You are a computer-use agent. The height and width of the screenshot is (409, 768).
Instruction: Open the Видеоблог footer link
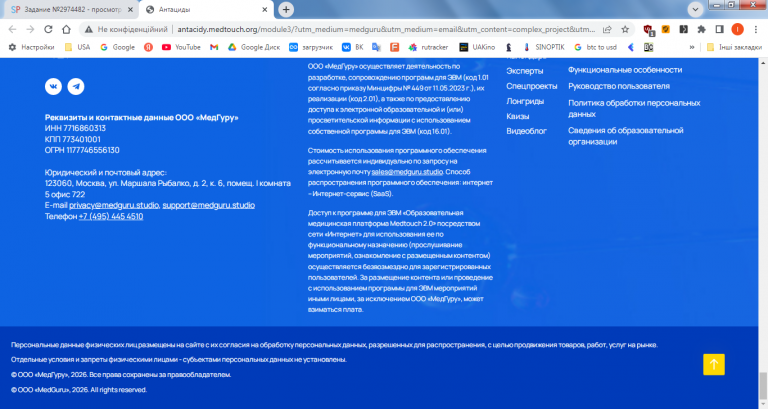(527, 131)
